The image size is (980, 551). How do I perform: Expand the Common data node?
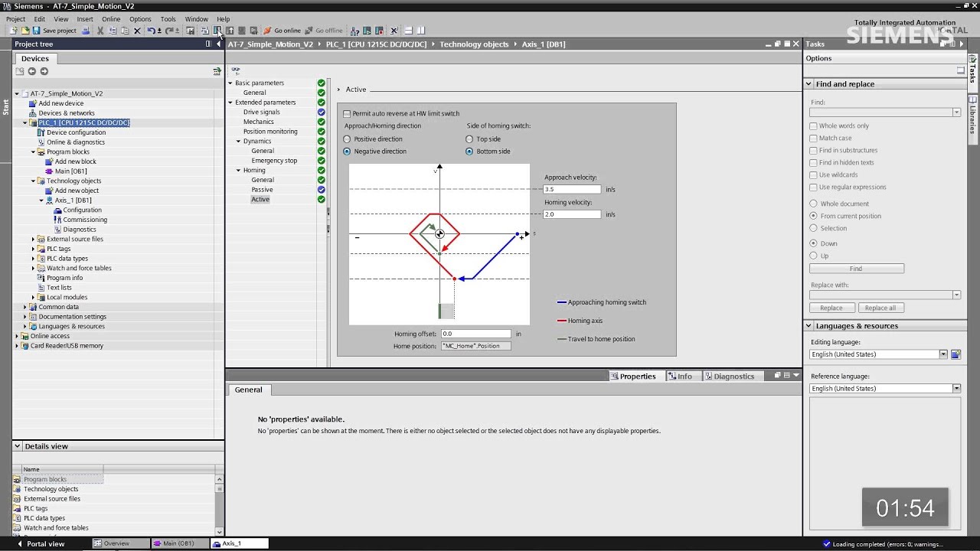coord(24,307)
